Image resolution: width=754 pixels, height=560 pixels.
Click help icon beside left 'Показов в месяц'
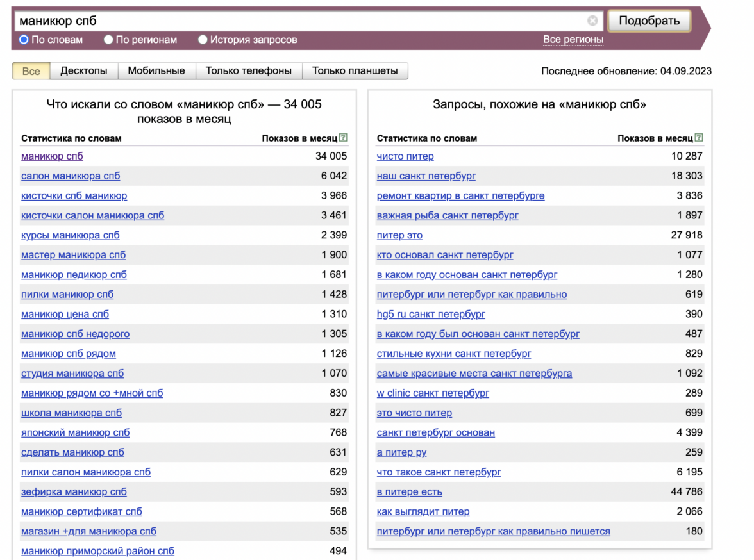pos(343,138)
